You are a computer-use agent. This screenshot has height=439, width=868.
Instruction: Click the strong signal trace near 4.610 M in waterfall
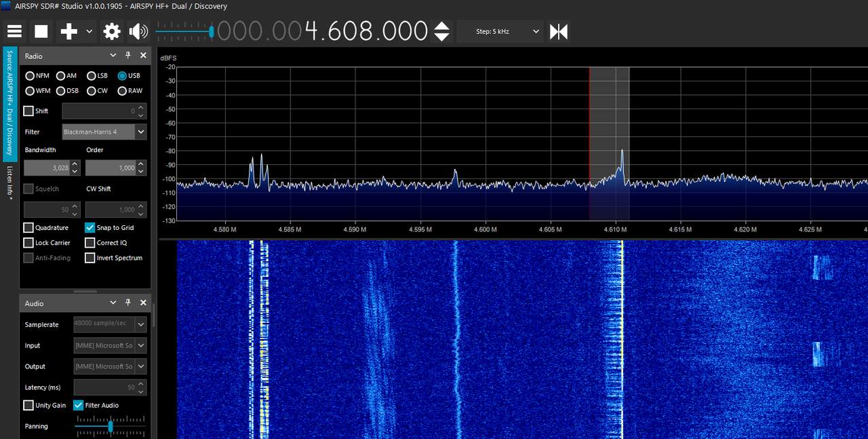click(621, 339)
